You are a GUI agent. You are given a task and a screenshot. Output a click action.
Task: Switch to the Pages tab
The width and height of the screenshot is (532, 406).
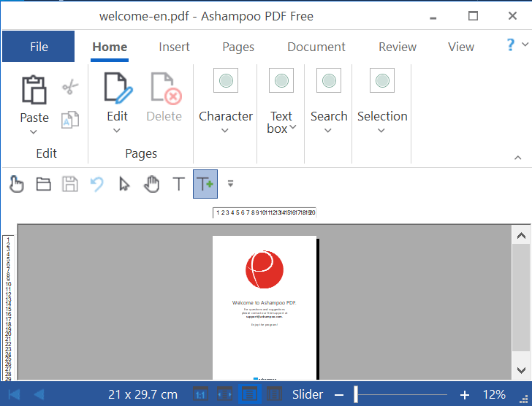tap(238, 47)
